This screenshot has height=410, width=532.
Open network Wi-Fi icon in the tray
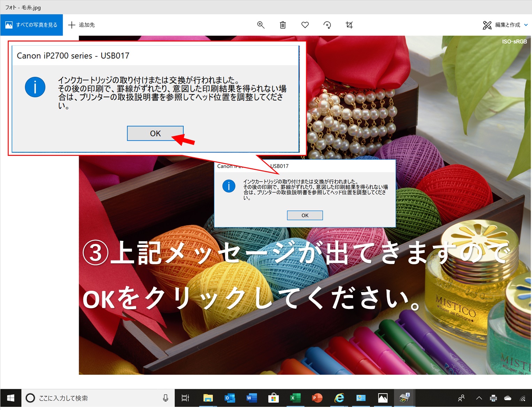[x=523, y=398]
